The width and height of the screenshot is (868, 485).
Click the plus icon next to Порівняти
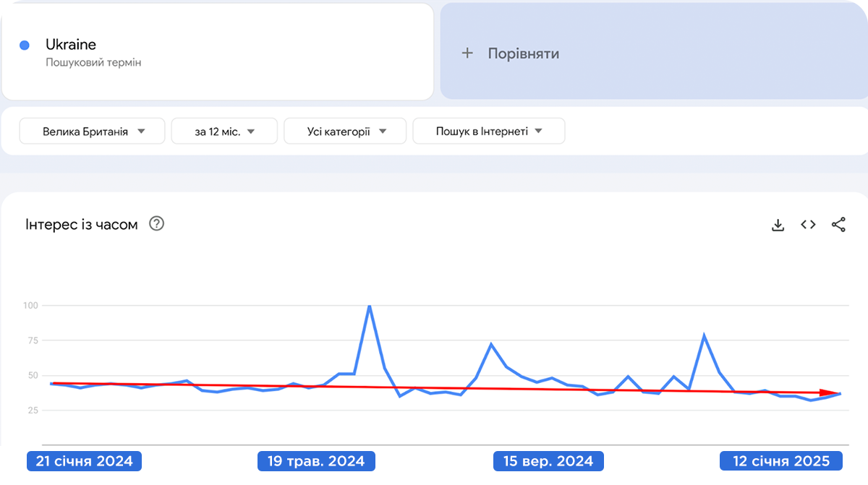coord(467,53)
